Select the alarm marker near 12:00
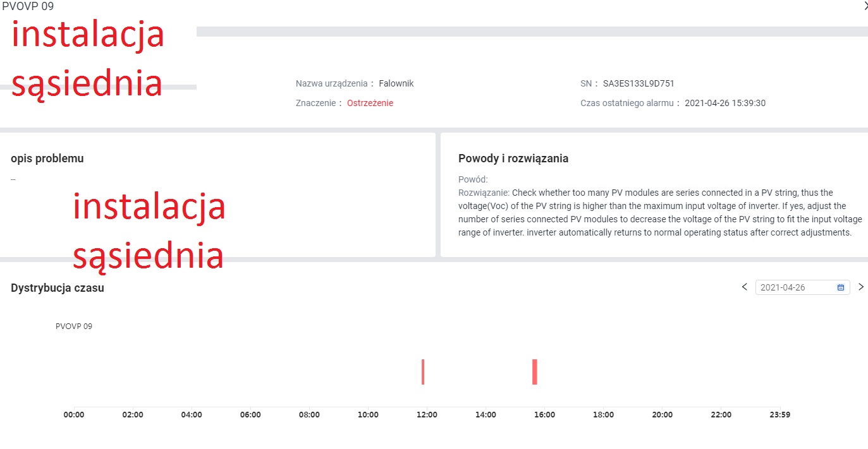Screen dimensions: 868x449 pyautogui.click(x=423, y=372)
